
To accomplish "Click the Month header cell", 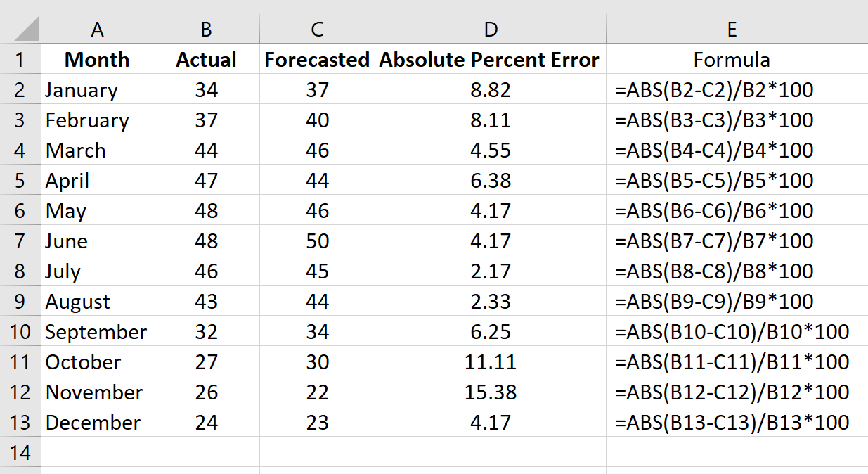I will click(97, 60).
